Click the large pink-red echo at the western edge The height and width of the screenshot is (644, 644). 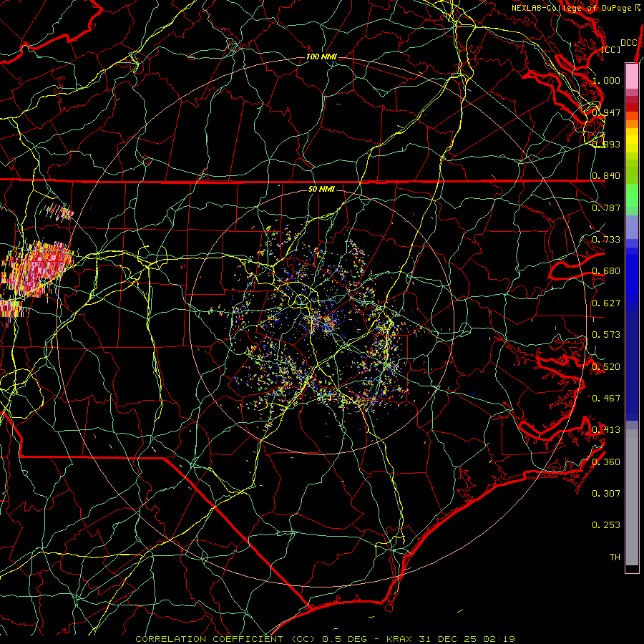37,269
